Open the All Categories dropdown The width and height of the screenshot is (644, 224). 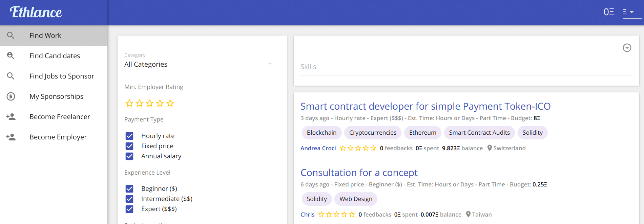(202, 64)
